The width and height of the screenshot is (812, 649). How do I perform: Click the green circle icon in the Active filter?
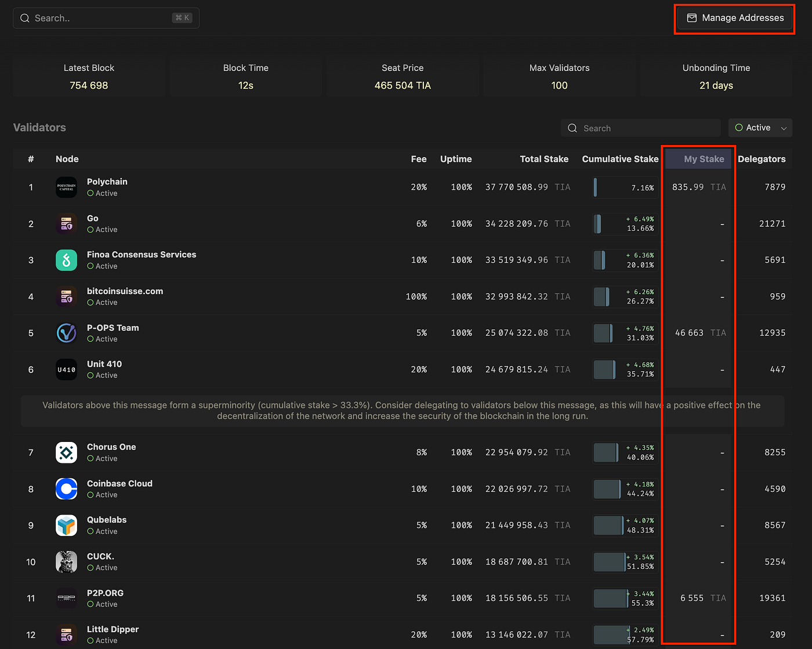pos(739,128)
